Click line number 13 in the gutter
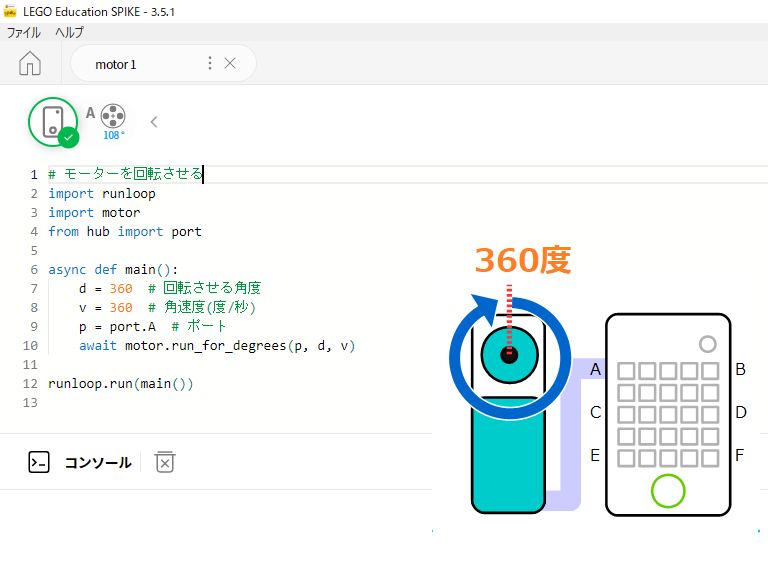The image size is (768, 562). click(x=30, y=403)
